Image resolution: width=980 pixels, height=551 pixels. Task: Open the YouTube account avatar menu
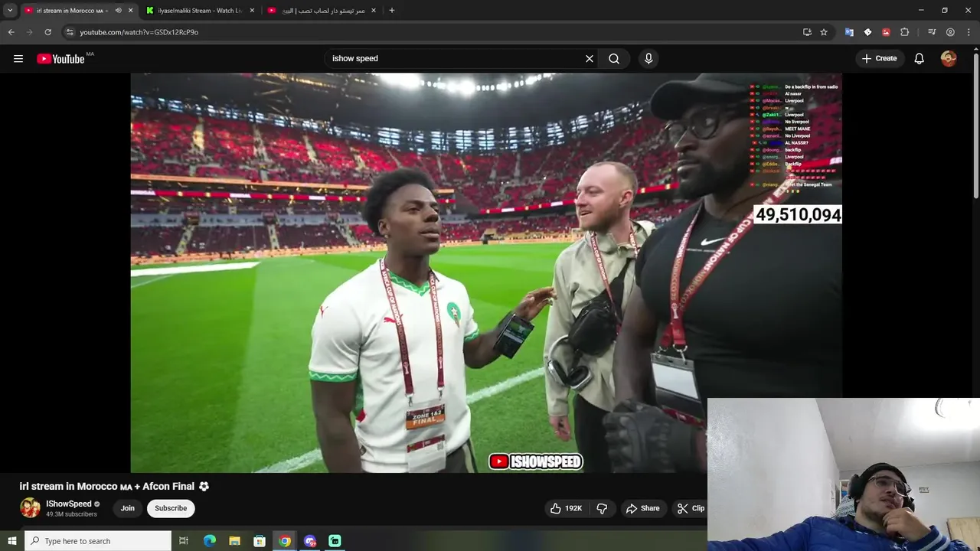(949, 58)
